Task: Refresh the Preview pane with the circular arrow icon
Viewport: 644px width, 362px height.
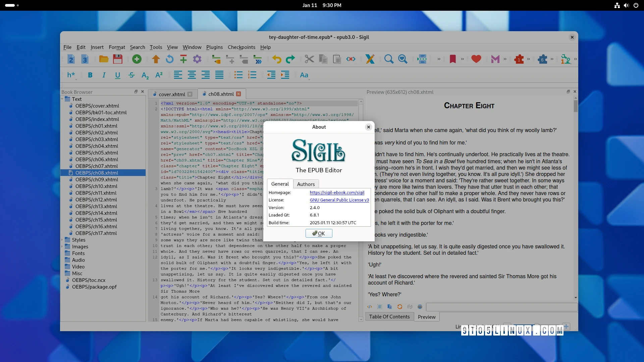Action: click(399, 307)
